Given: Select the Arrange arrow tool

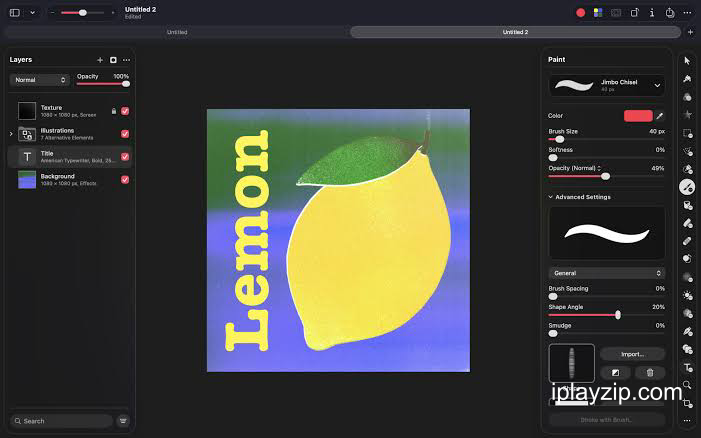Looking at the screenshot, I should [687, 61].
